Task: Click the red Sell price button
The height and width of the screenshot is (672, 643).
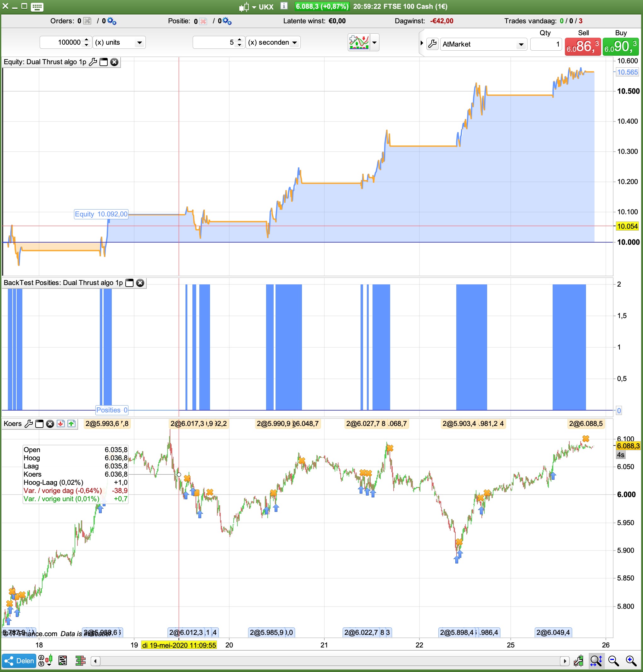Action: pyautogui.click(x=582, y=47)
